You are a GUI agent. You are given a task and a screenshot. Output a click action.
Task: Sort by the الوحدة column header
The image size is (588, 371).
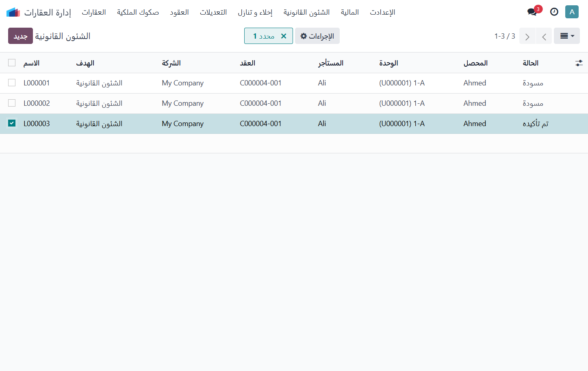point(388,63)
